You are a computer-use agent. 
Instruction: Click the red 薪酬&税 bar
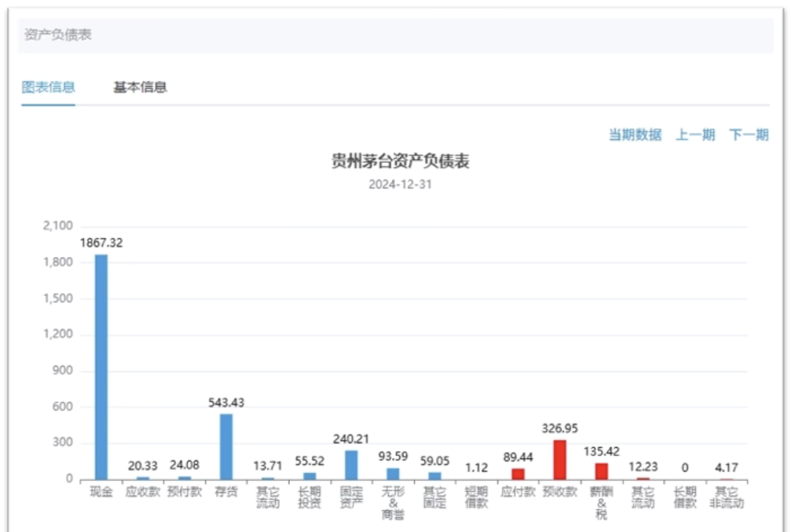[601, 471]
